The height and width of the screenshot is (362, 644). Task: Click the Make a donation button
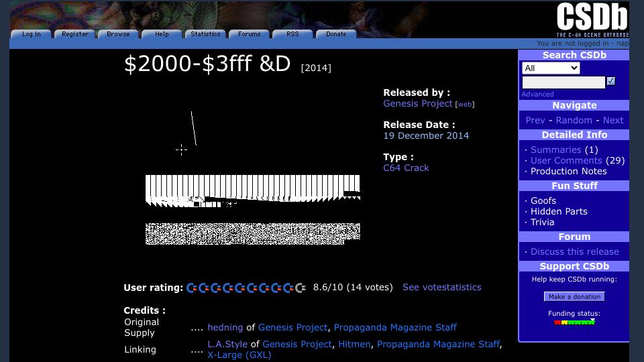574,297
